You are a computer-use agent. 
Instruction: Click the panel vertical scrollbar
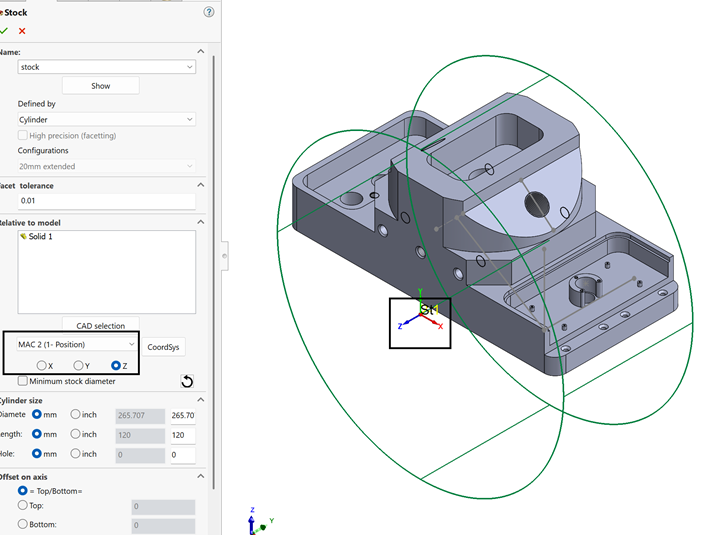point(214,272)
